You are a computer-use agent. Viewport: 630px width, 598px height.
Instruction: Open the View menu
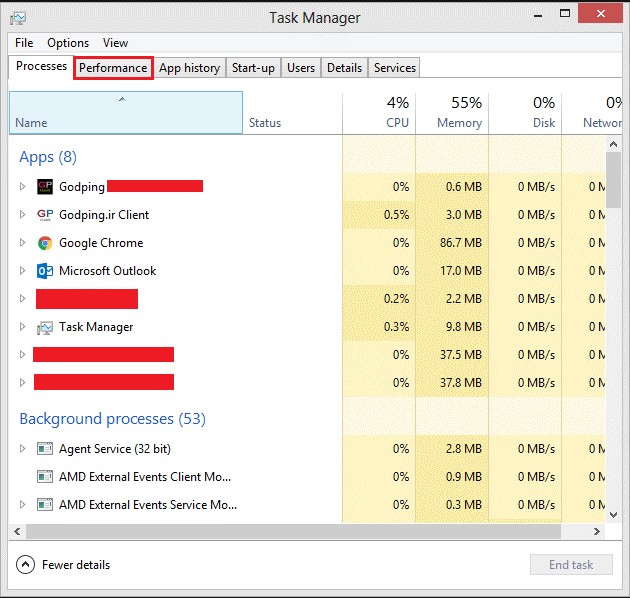click(115, 43)
